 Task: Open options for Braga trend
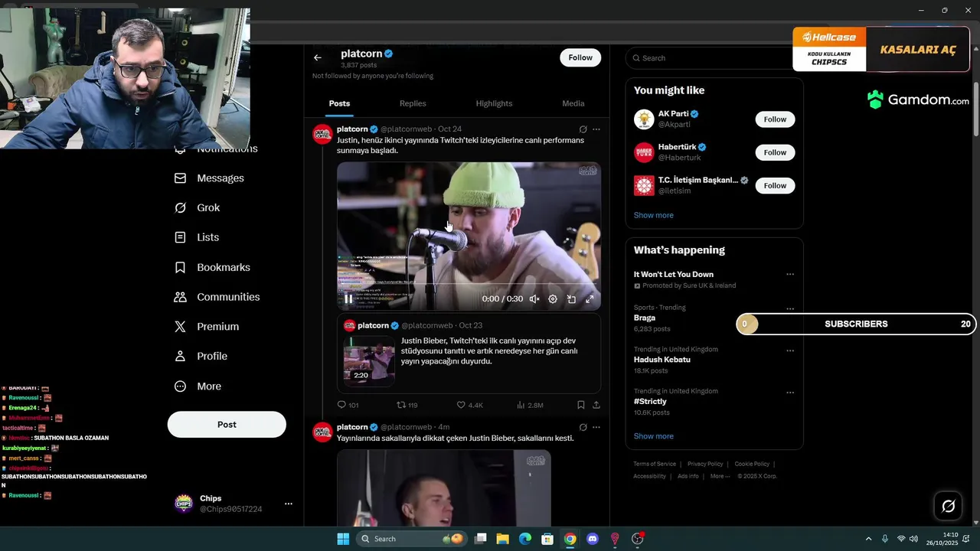click(x=789, y=308)
